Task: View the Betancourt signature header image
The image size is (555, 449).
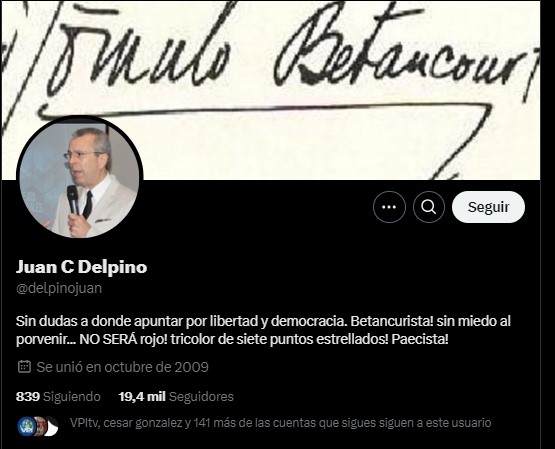Action: tap(271, 90)
